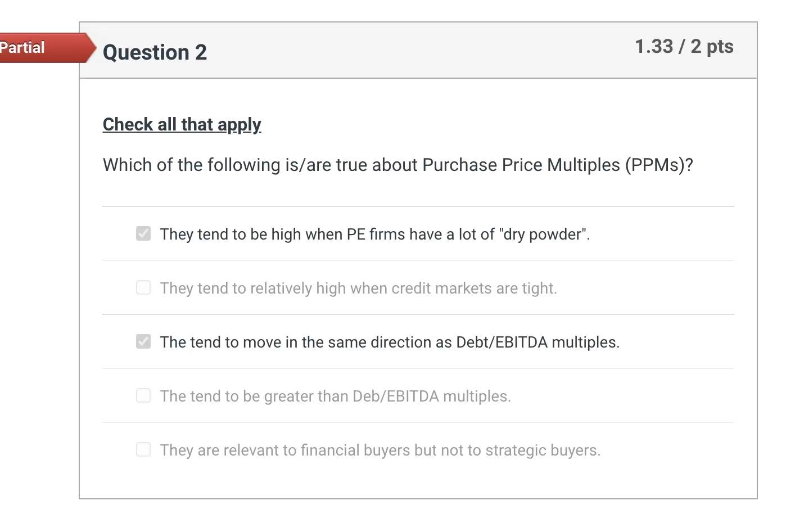Check the "credit markets are tight" checkbox
The width and height of the screenshot is (804, 532).
click(x=143, y=287)
